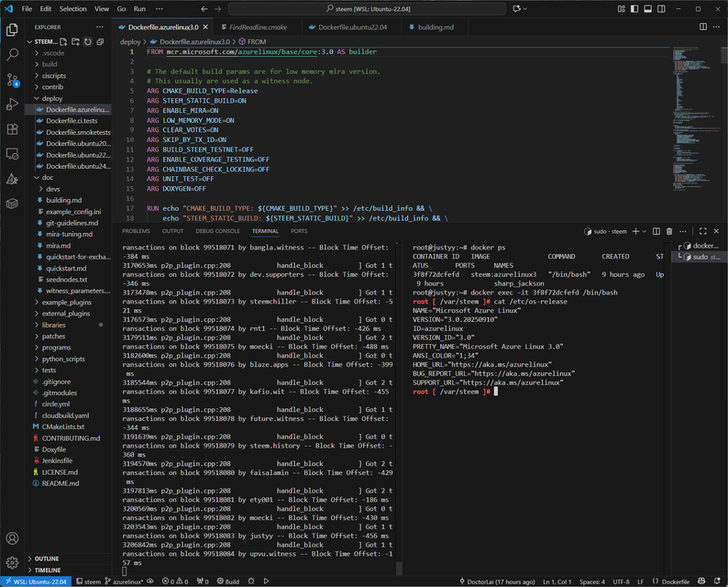This screenshot has width=728, height=587.
Task: Maximize the terminal panel size
Action: click(703, 231)
